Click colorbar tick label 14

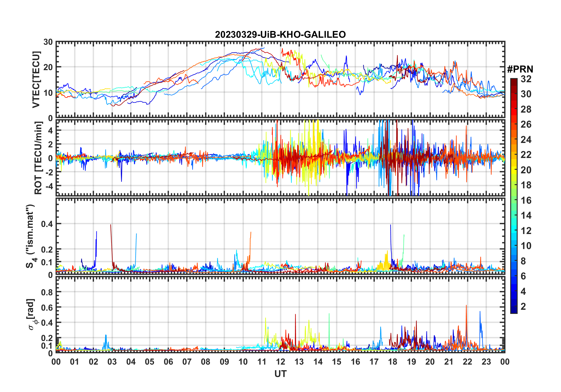pyautogui.click(x=526, y=215)
